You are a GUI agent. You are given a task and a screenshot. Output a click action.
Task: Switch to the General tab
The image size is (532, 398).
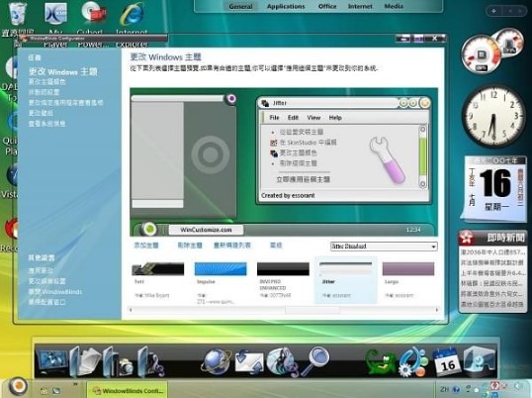[240, 6]
